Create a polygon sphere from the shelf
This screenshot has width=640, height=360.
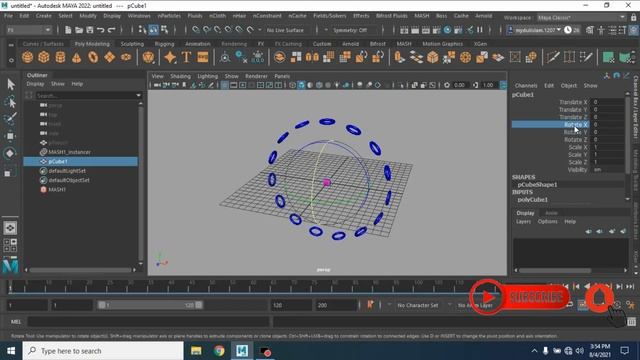27,57
